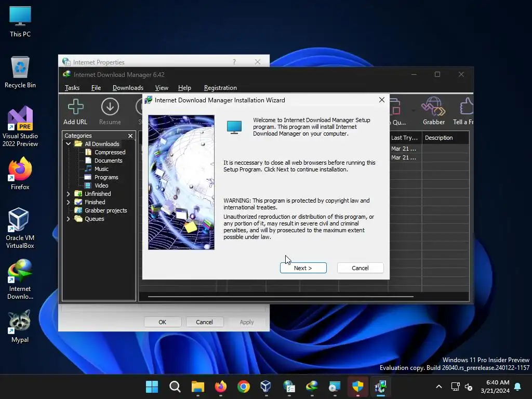Viewport: 532px width, 399px height.
Task: Open the Grabber tool in IDM
Action: (434, 111)
